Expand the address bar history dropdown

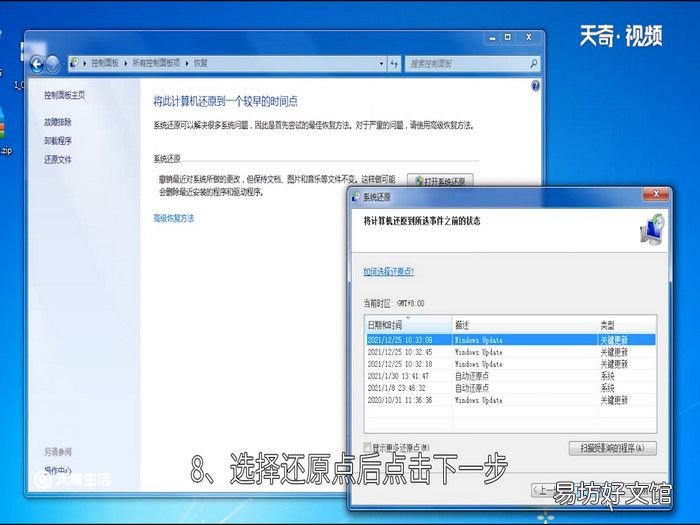click(381, 63)
